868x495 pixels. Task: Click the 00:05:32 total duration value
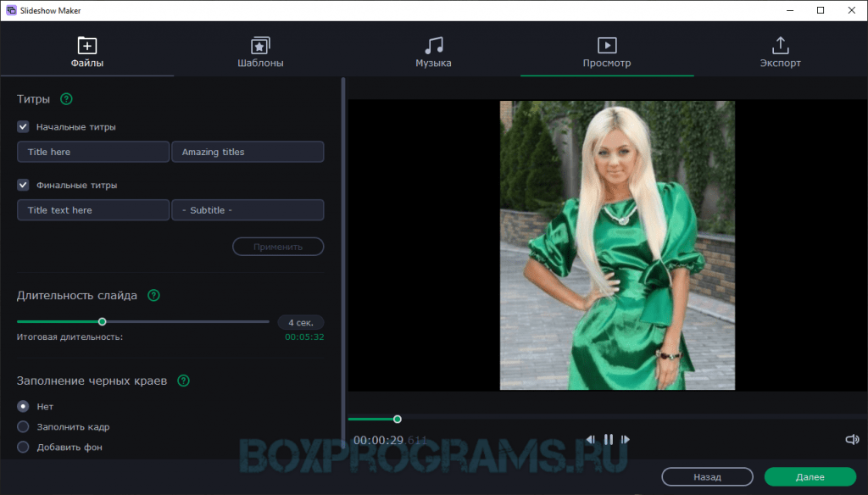304,336
